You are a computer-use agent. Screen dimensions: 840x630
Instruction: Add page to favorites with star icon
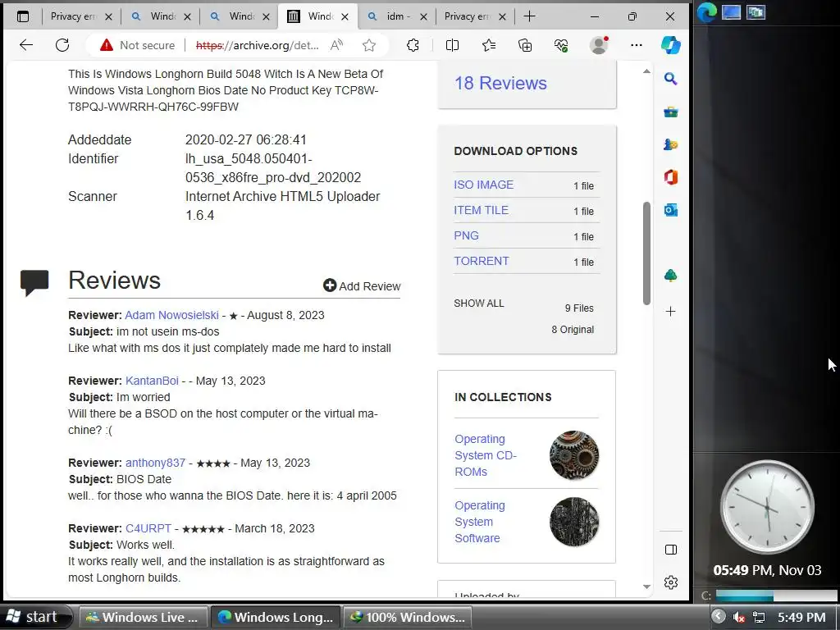pos(368,45)
